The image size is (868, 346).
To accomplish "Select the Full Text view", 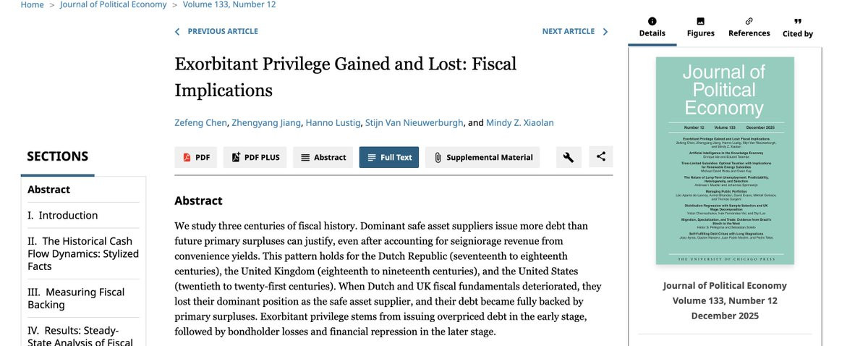I will pos(389,157).
